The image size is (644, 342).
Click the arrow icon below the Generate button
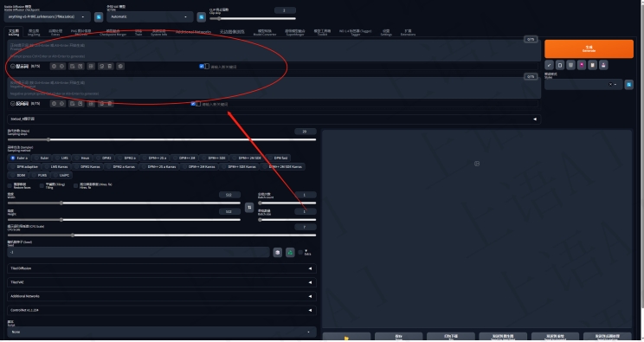pyautogui.click(x=549, y=65)
